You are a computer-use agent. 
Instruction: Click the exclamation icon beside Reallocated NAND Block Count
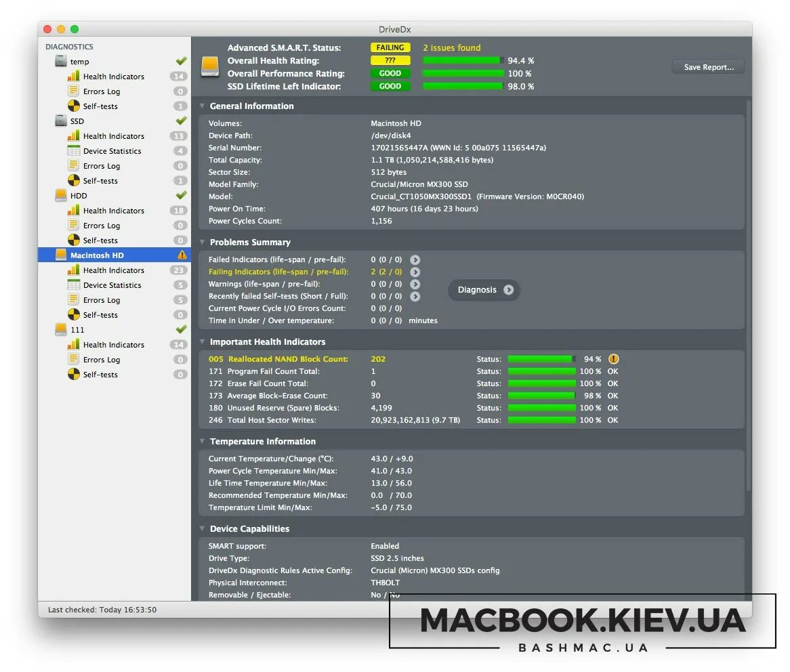tap(612, 359)
